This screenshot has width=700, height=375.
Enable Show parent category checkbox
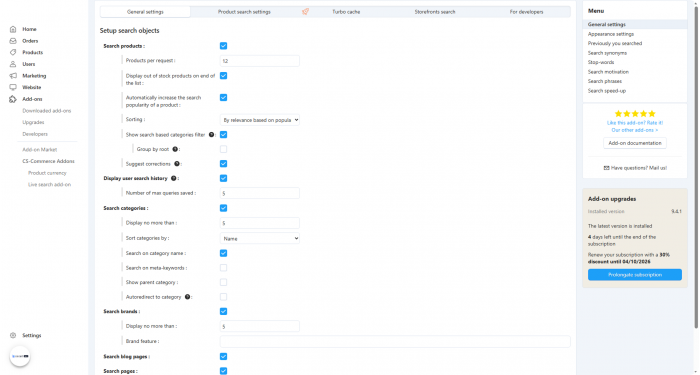(224, 282)
